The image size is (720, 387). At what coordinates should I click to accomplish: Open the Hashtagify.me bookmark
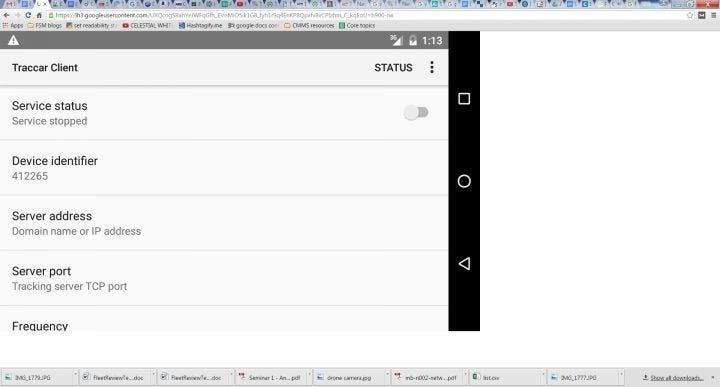tap(200, 26)
